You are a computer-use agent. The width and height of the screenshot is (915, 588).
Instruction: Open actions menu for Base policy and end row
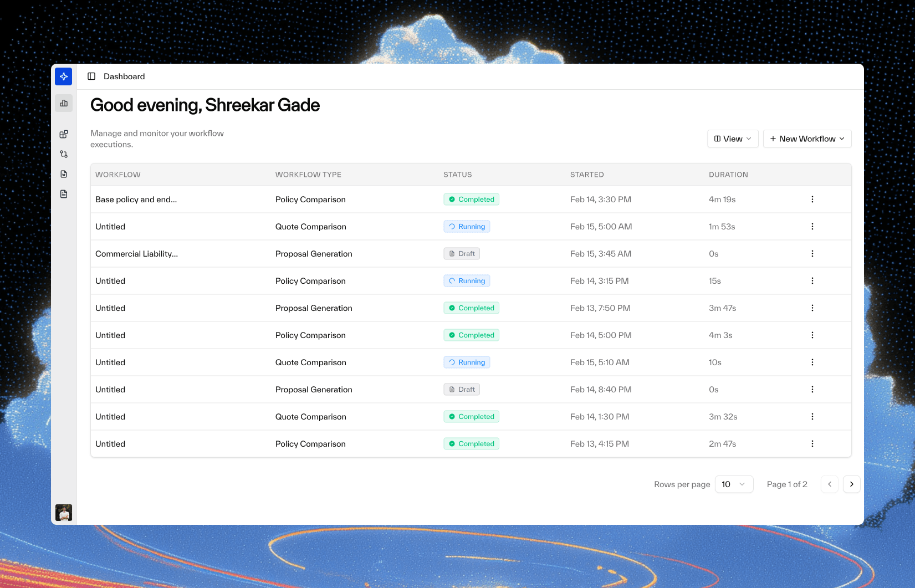click(x=812, y=200)
